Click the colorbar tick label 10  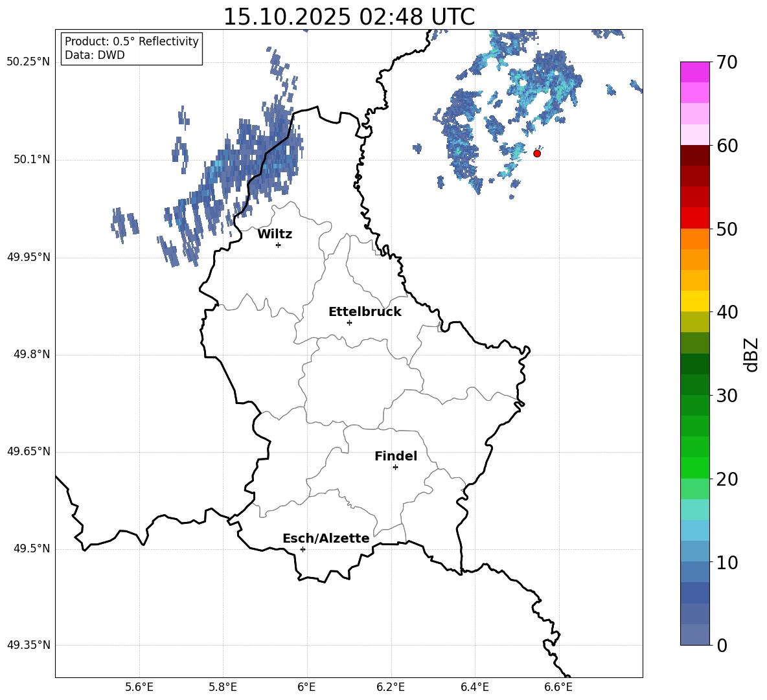727,562
